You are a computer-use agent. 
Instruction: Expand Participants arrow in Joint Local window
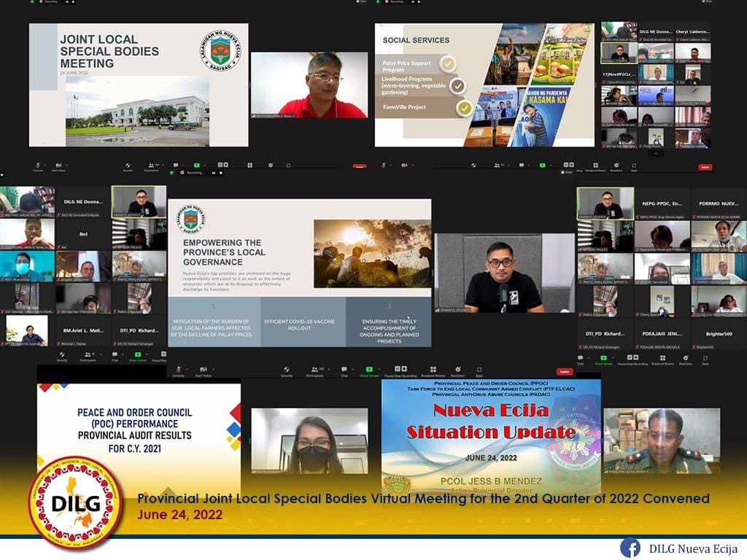(x=163, y=166)
